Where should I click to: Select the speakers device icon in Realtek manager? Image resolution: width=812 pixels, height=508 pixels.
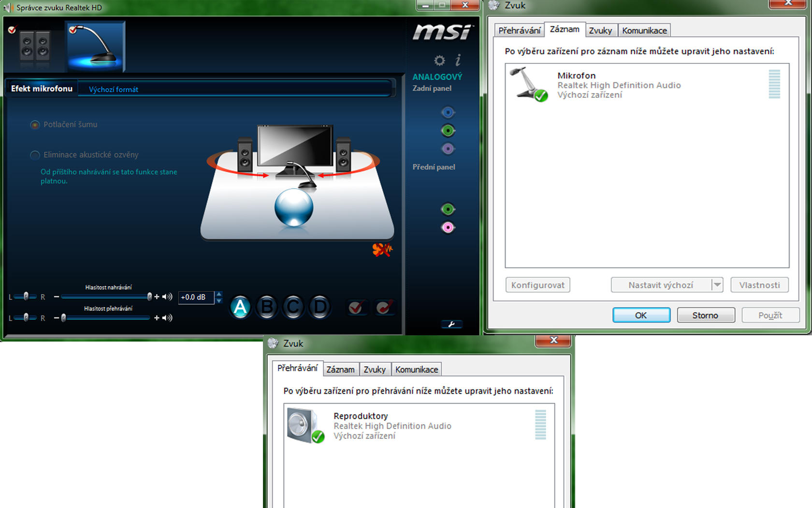pos(35,47)
